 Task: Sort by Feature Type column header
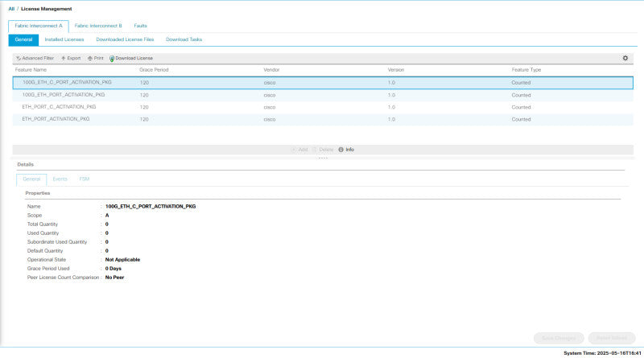[x=526, y=70]
